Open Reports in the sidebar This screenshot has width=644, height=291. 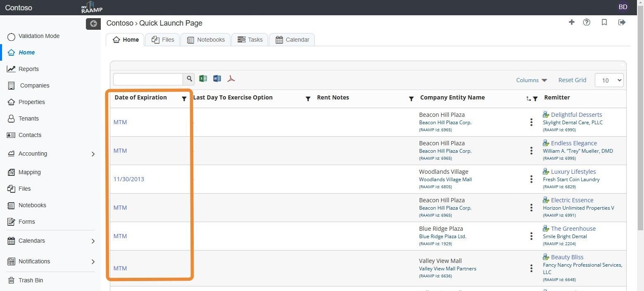coord(29,69)
